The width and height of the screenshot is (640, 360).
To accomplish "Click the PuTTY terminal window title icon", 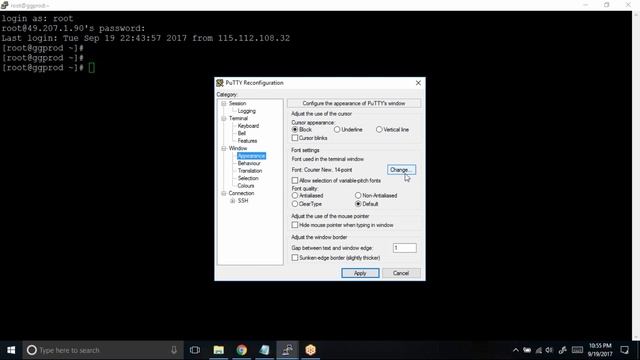I will click(x=4, y=5).
